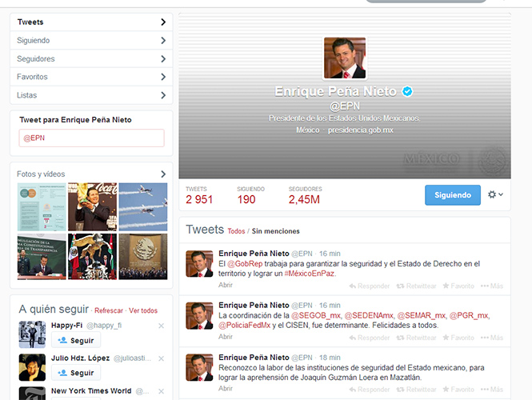Favorite the Guzmán Loera tweet
Image resolution: width=532 pixels, height=400 pixels.
[x=458, y=390]
